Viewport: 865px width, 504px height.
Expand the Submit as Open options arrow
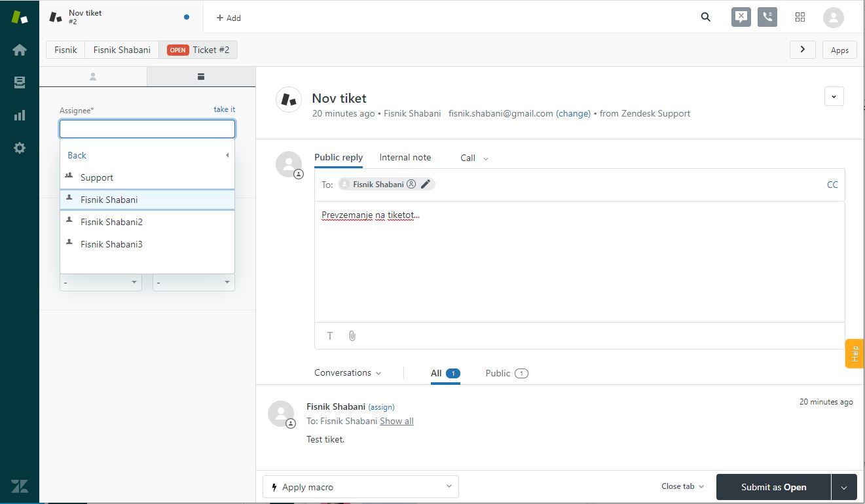[844, 487]
